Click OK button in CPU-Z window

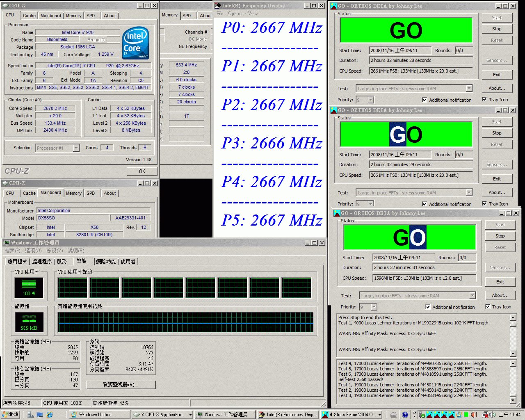[142, 171]
